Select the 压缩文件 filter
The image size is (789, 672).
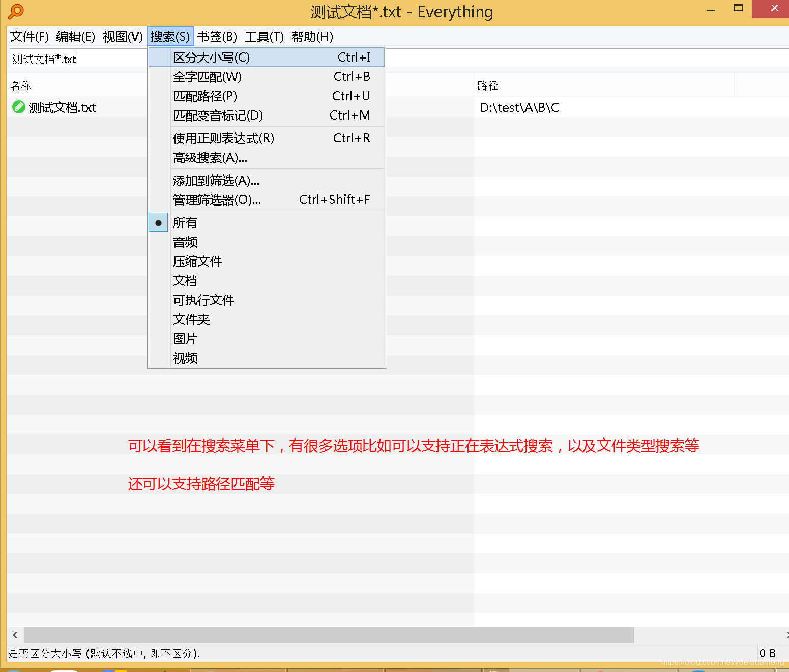click(267, 261)
